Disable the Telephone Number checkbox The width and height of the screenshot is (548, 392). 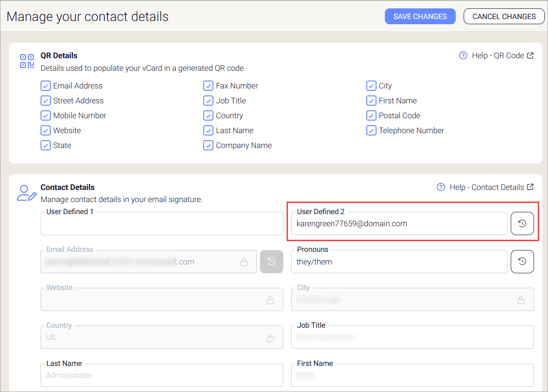(x=371, y=130)
